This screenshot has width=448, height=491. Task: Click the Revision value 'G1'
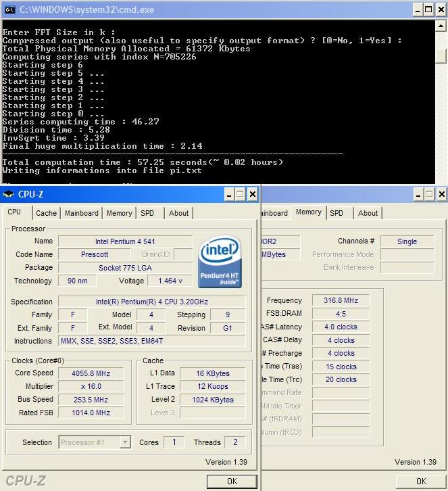click(228, 328)
